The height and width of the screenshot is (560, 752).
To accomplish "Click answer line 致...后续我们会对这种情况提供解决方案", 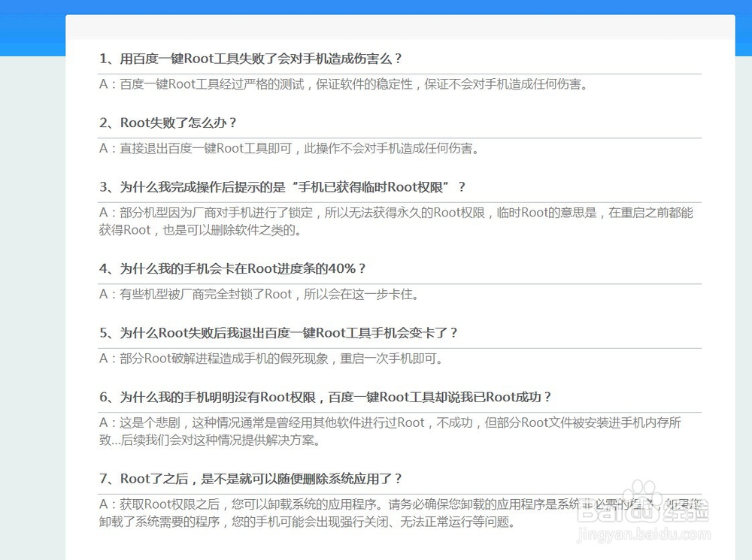I will (210, 440).
